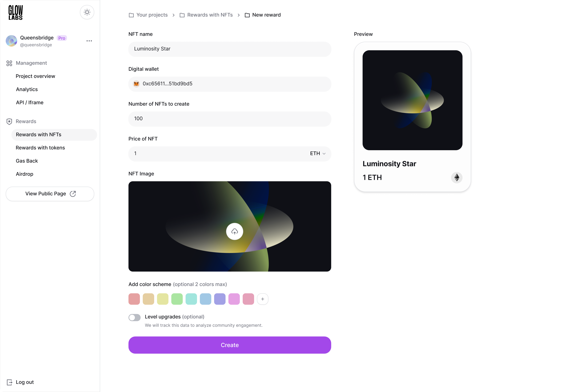
Task: Click the plus button to add custom color
Action: (263, 299)
